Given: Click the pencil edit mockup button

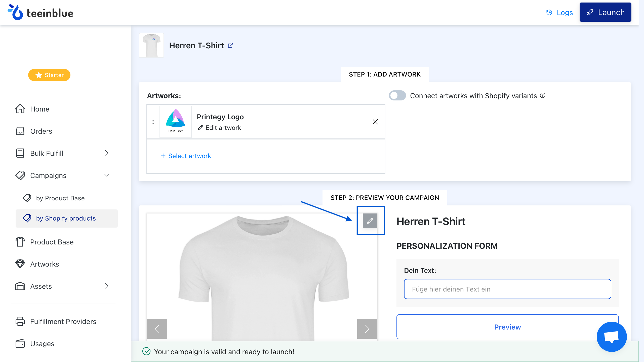Looking at the screenshot, I should tap(370, 221).
